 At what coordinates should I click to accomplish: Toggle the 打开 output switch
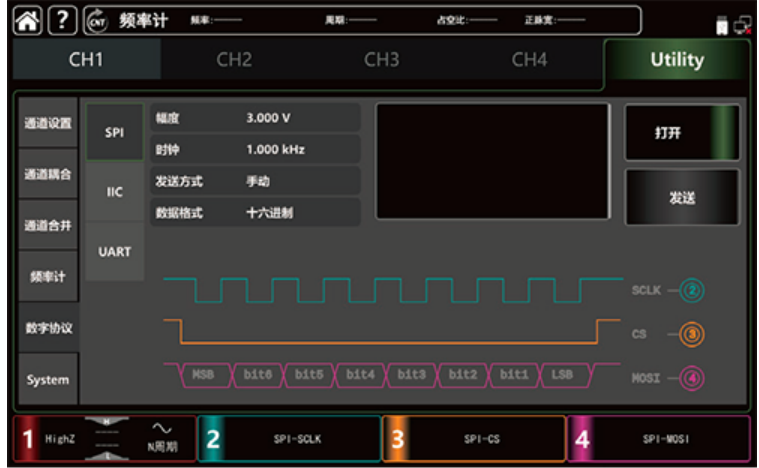[682, 132]
